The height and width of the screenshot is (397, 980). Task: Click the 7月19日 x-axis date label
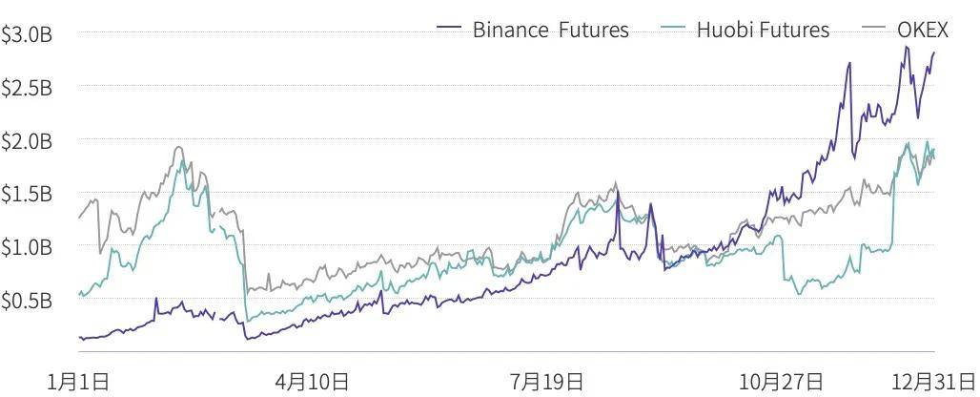coord(547,382)
